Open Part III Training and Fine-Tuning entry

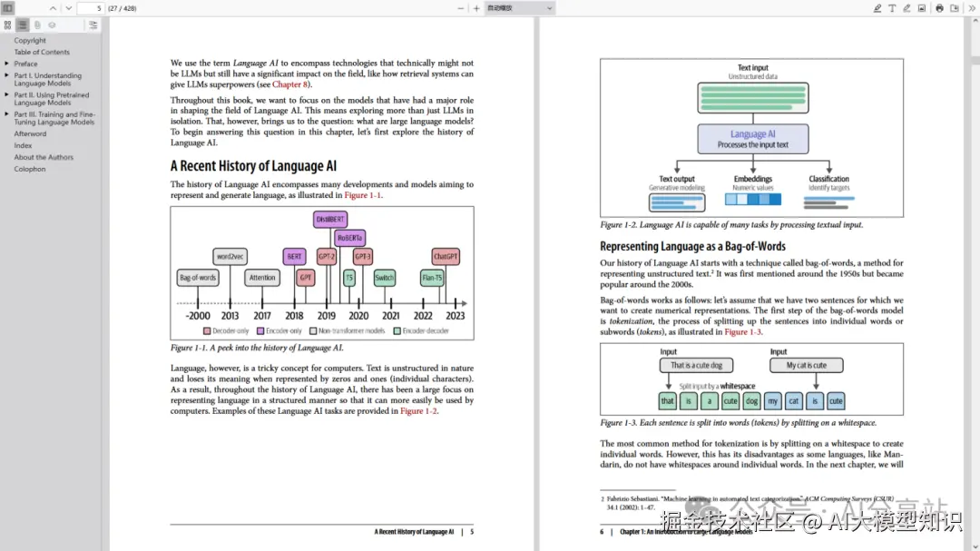55,118
